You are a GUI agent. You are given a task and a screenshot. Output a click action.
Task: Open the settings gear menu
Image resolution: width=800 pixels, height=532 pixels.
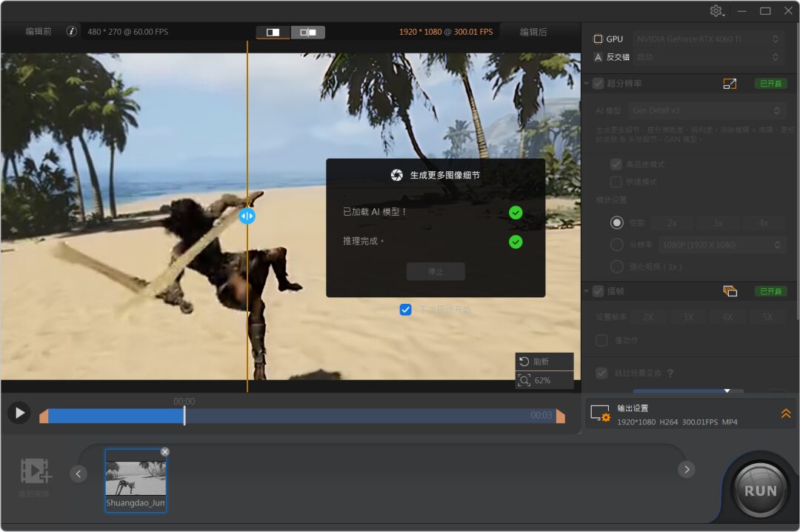tap(716, 10)
